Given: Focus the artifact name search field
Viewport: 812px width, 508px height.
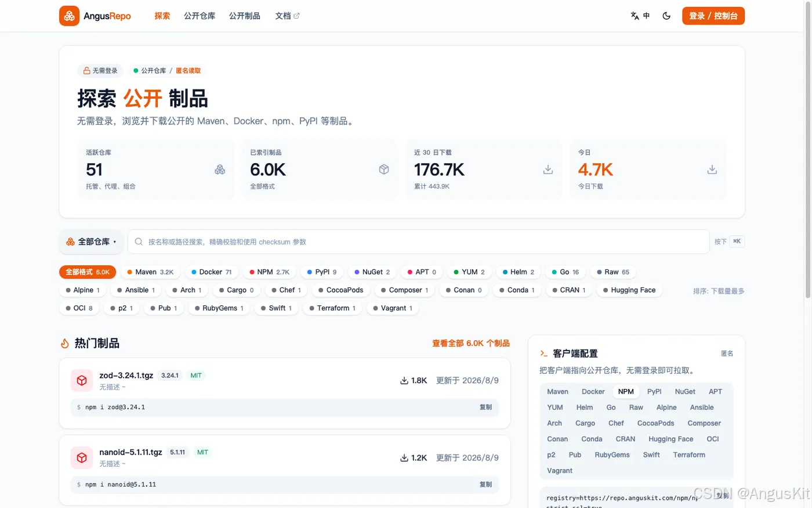Looking at the screenshot, I should [418, 242].
